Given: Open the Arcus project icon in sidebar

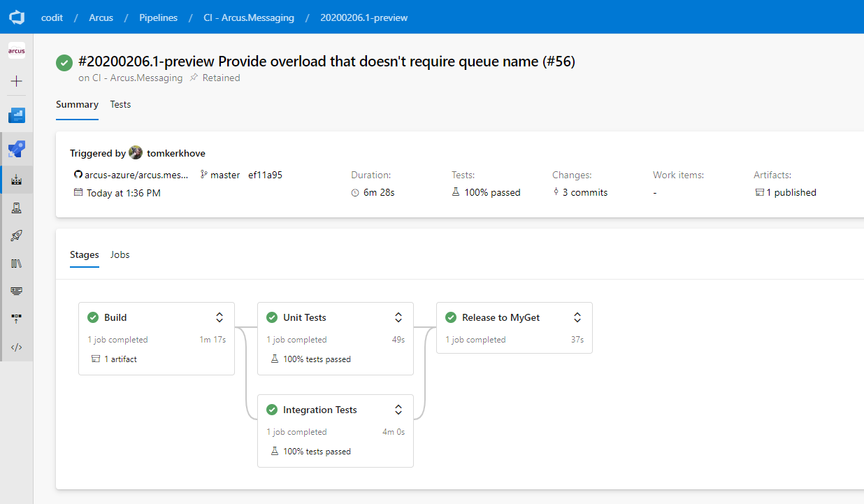Looking at the screenshot, I should click(17, 51).
